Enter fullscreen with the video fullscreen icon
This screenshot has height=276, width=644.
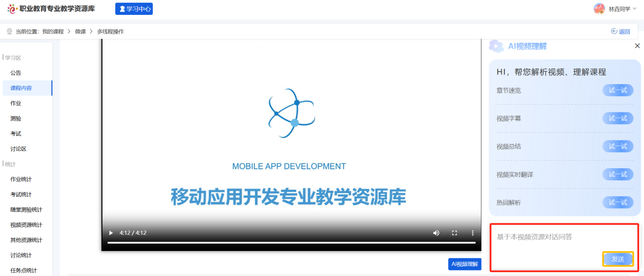(455, 233)
